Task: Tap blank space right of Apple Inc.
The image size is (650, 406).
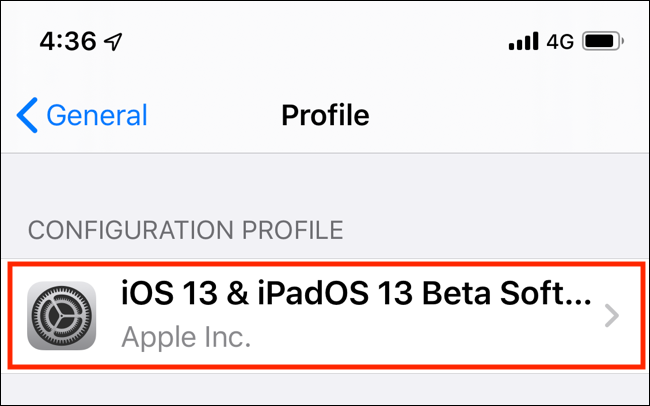Action: (x=420, y=338)
